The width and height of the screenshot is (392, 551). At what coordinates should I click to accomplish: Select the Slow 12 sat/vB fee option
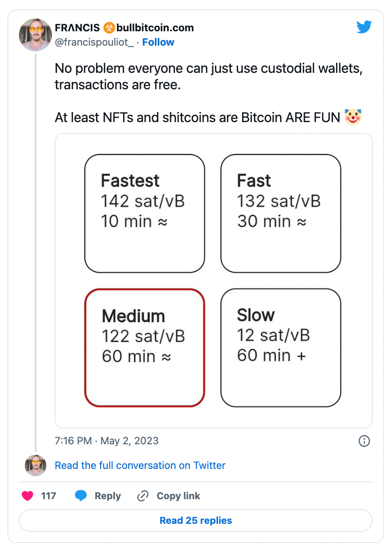click(x=281, y=347)
